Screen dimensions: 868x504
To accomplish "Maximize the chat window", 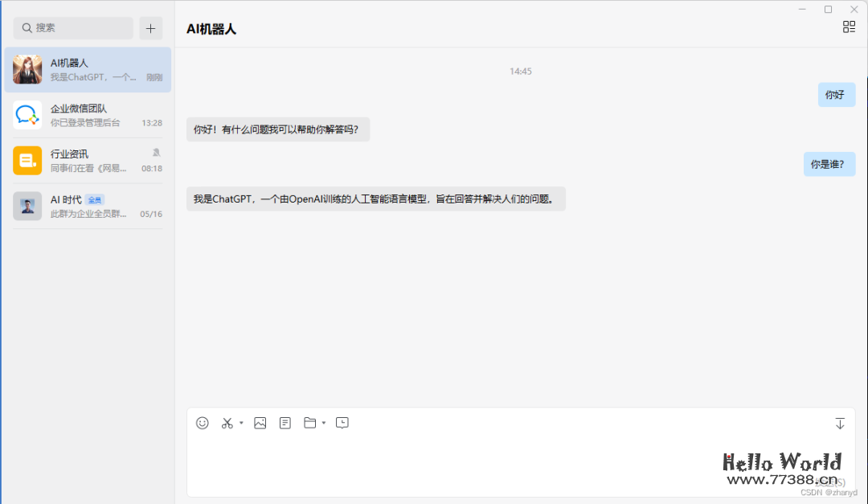I will pyautogui.click(x=828, y=10).
